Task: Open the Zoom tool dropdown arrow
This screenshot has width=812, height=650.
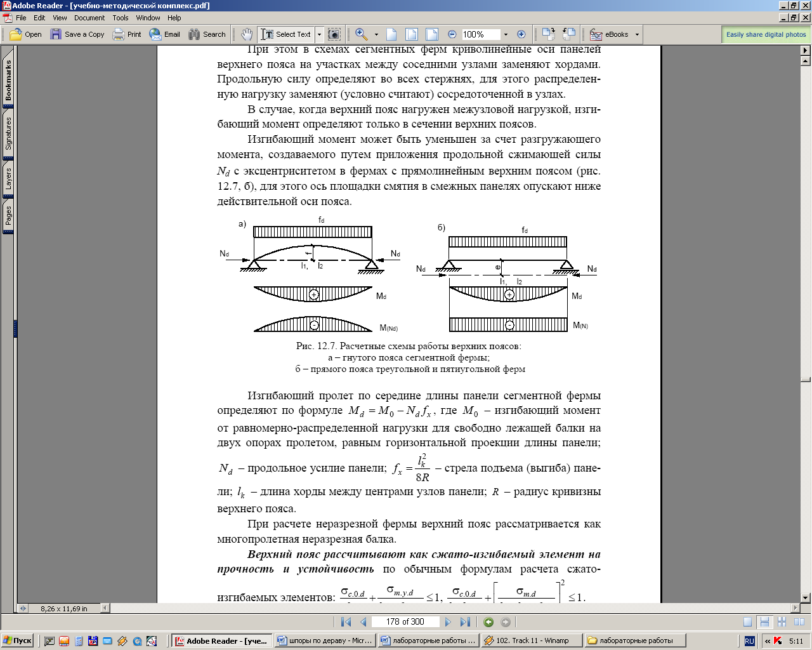Action: coord(376,34)
